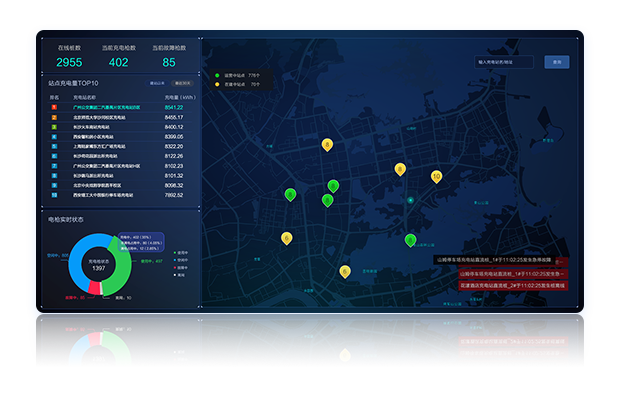Click the 776个 operating stations legend text
This screenshot has width=620, height=418.
254,75
